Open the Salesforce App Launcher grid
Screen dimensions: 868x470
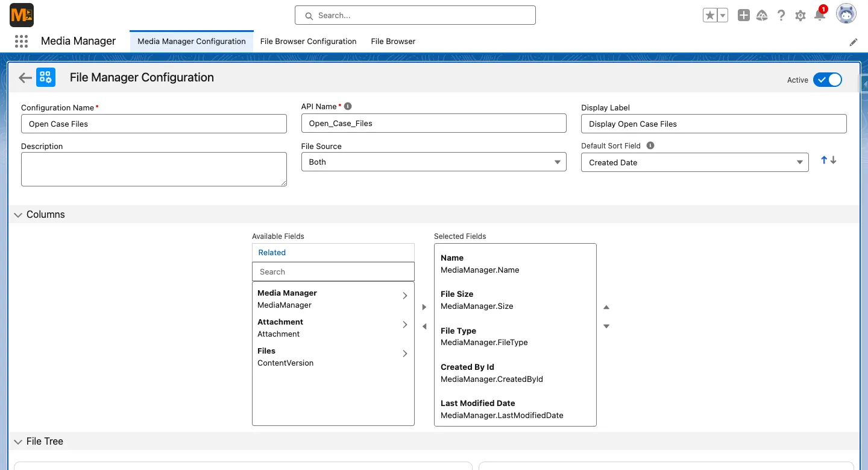coord(21,41)
